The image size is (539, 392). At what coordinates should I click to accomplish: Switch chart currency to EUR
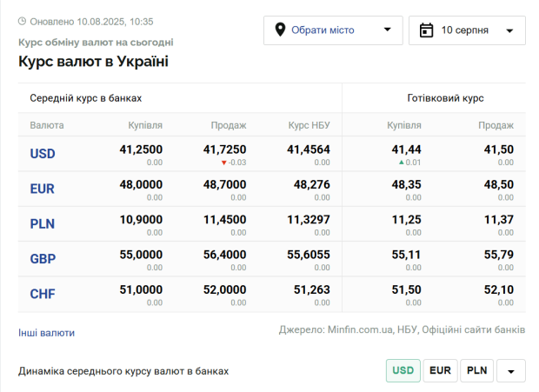[x=440, y=370]
